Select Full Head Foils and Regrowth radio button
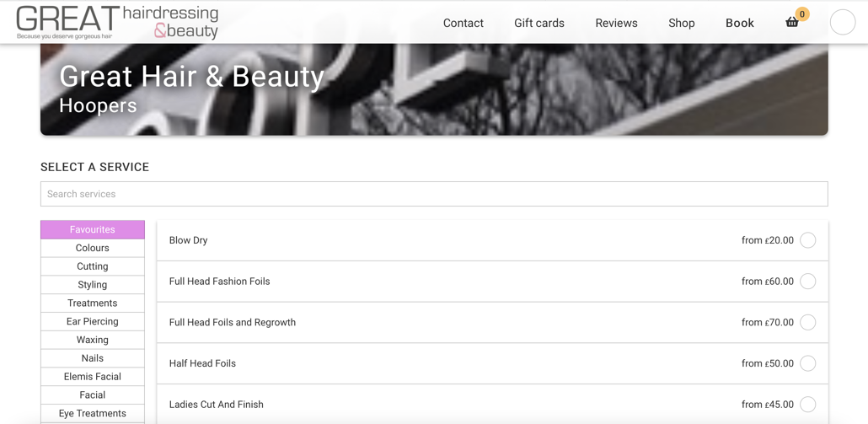The width and height of the screenshot is (868, 424). 807,322
